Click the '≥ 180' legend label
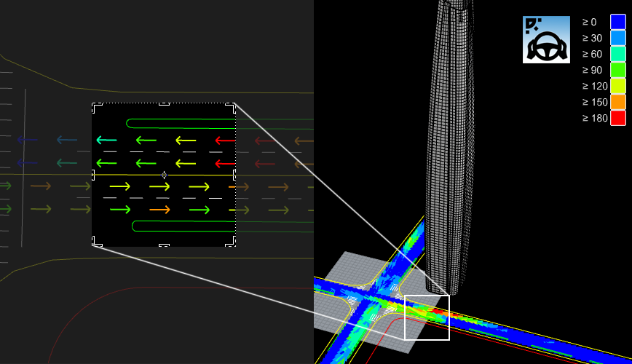632x364 pixels. 595,118
